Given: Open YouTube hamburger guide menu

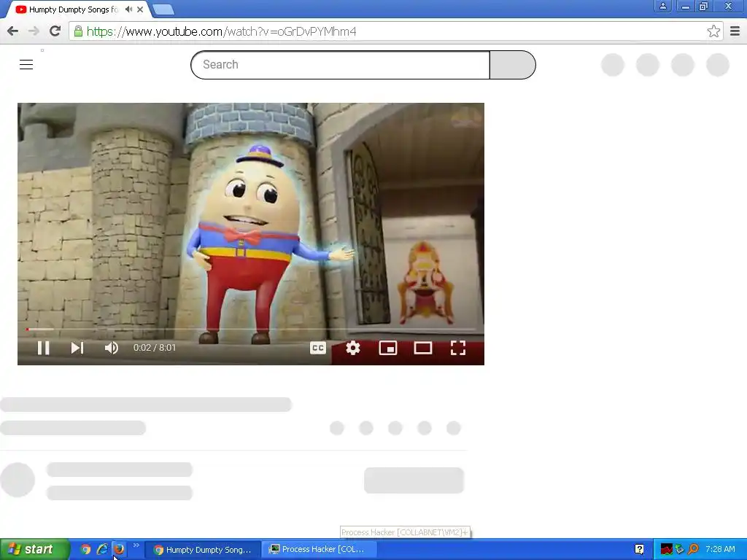Looking at the screenshot, I should click(x=26, y=64).
